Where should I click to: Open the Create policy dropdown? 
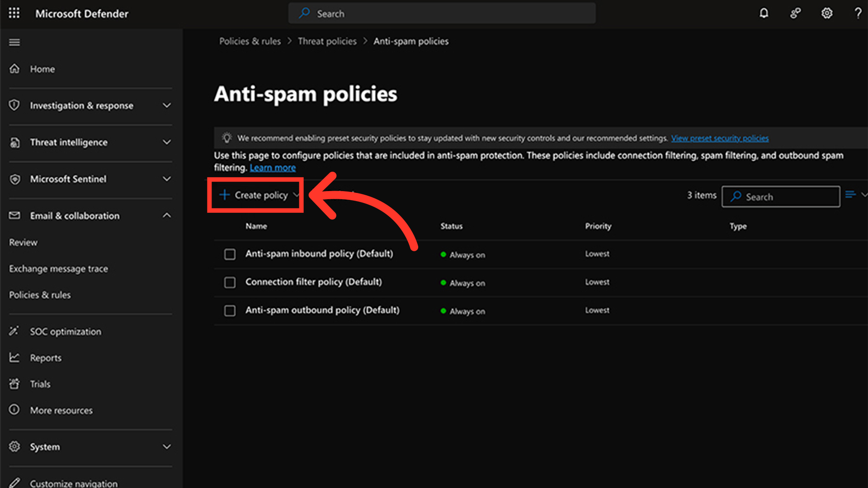coord(259,195)
